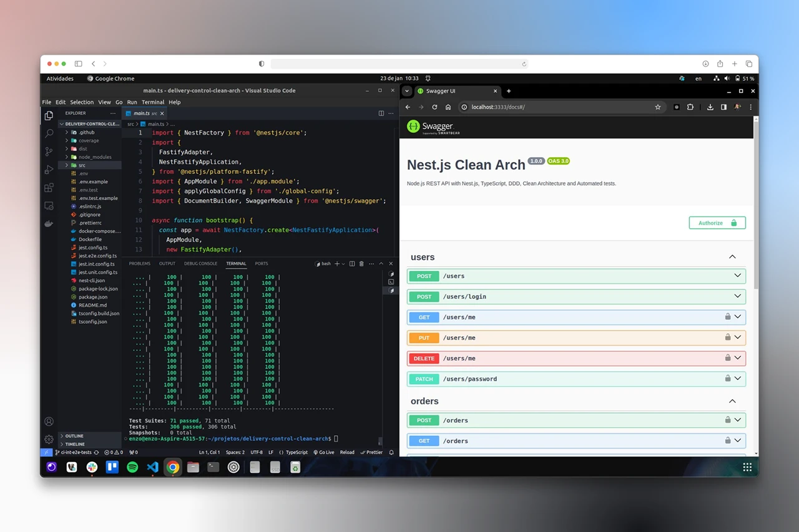
Task: Open Accounts icon in VS Code activity bar
Action: click(x=49, y=422)
